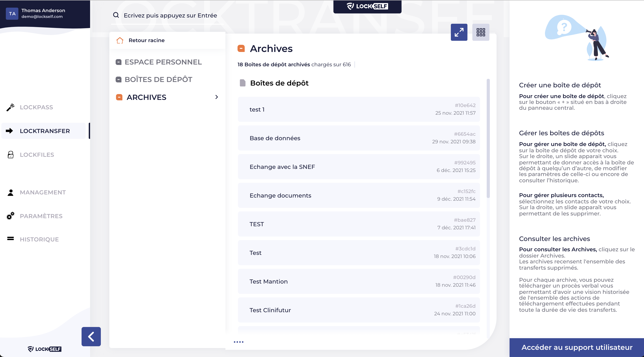Open the MANAGEMENT menu
The height and width of the screenshot is (357, 644).
(x=43, y=192)
